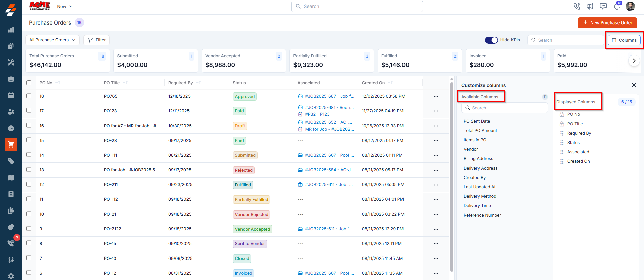Image resolution: width=644 pixels, height=280 pixels.
Task: Open the chat messages icon in header
Action: pos(603,6)
